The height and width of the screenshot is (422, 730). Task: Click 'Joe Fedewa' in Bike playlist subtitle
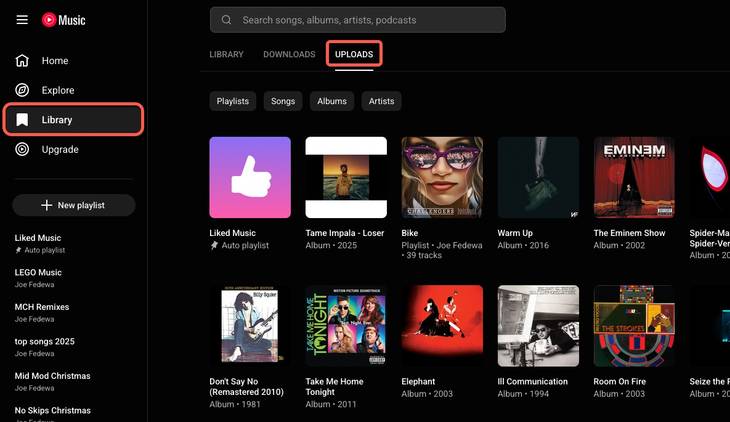(x=459, y=245)
